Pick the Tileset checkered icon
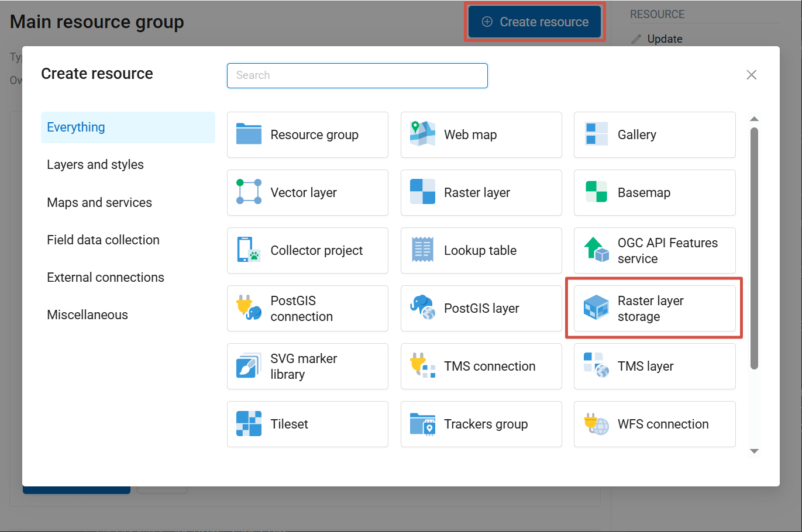802x532 pixels. point(249,424)
